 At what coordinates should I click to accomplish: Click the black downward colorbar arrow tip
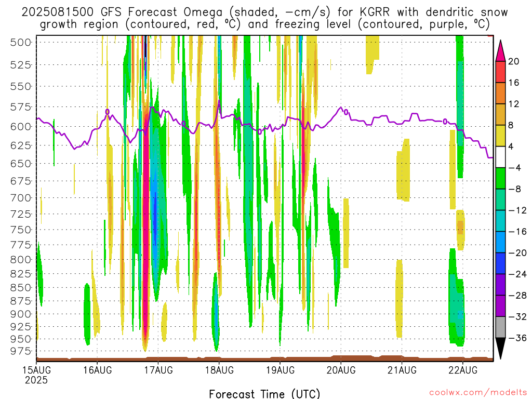tap(500, 349)
